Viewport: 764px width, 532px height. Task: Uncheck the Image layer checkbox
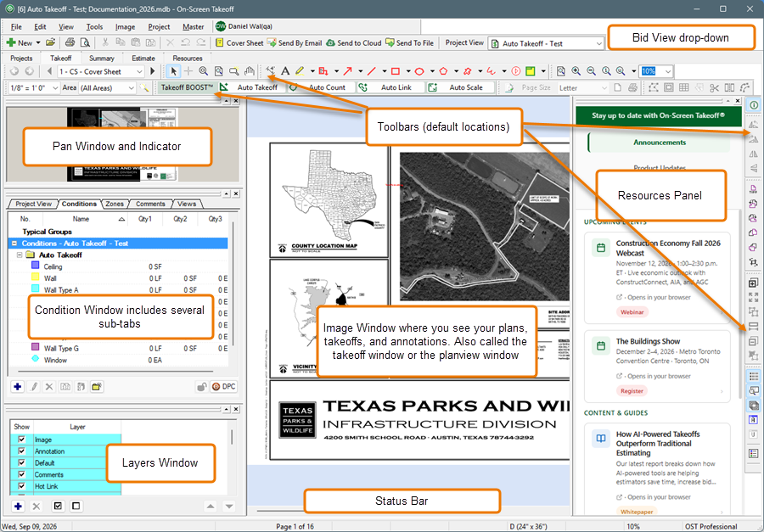[21, 440]
